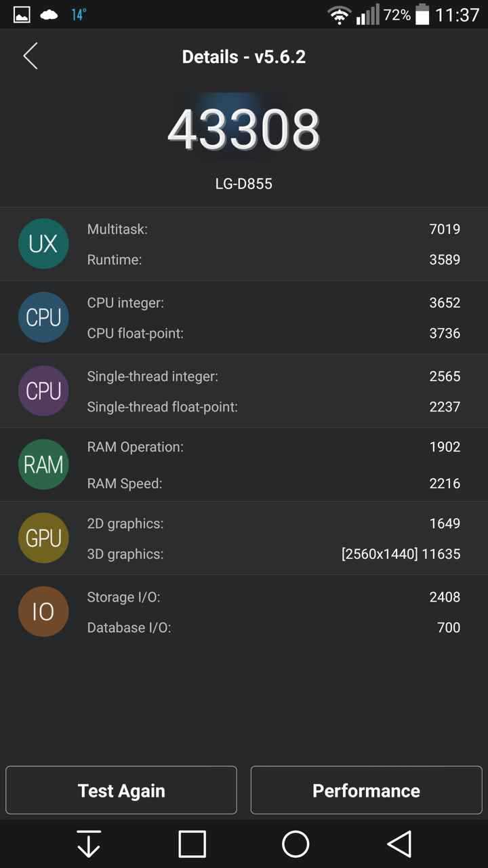Tap the Storage I/O result row
This screenshot has width=488, height=868.
274,597
